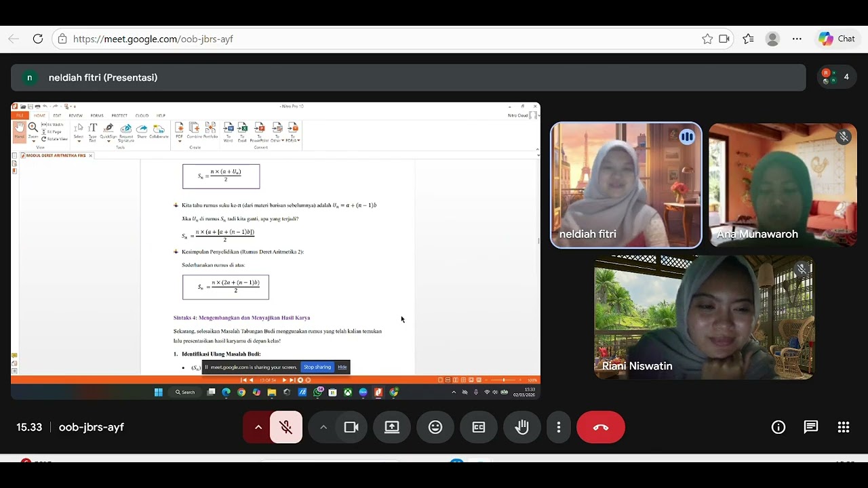Viewport: 868px width, 488px height.
Task: Open browser Settings and more menu
Action: [797, 39]
